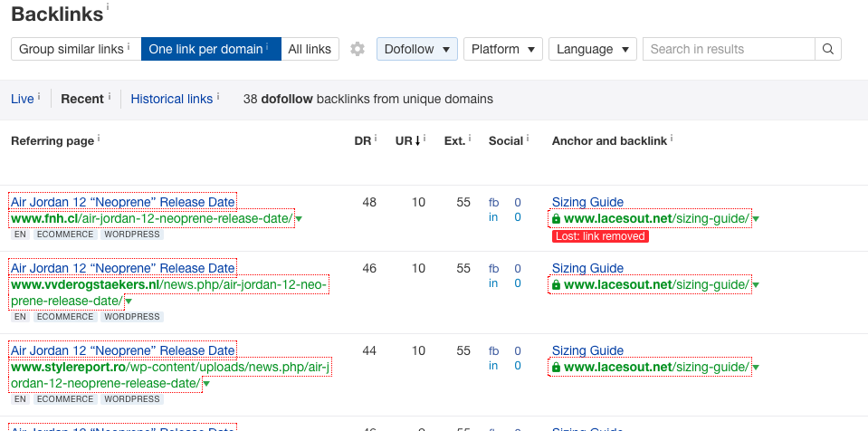Click the Lost: link removed badge
868x431 pixels.
click(x=600, y=236)
